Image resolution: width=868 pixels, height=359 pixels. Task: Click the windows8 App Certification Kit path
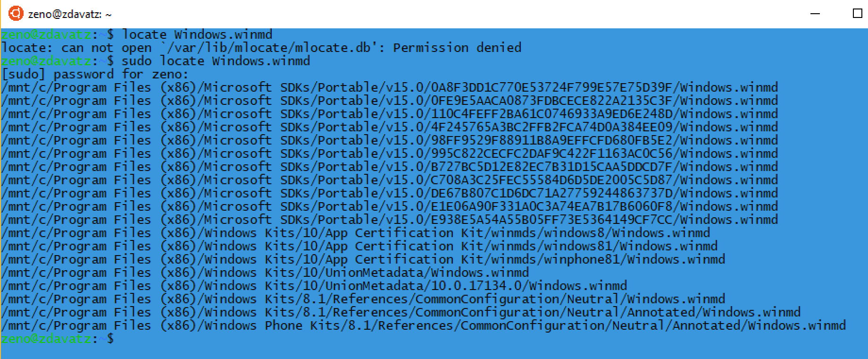click(354, 233)
